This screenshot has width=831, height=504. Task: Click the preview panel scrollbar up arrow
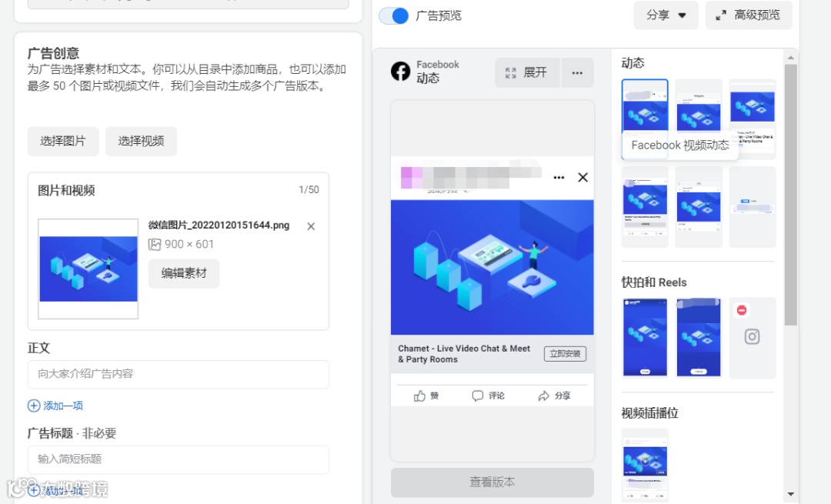coord(791,57)
